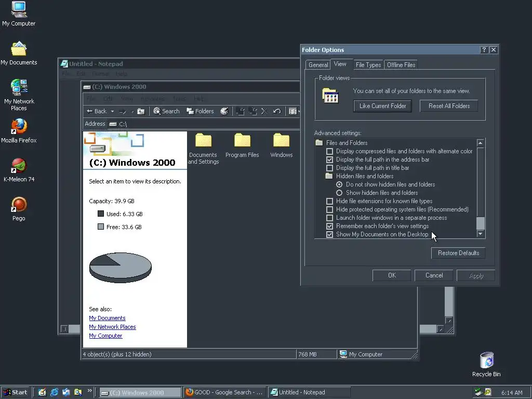This screenshot has height=399, width=532.
Task: Click the network connection tray icon
Action: 478,392
